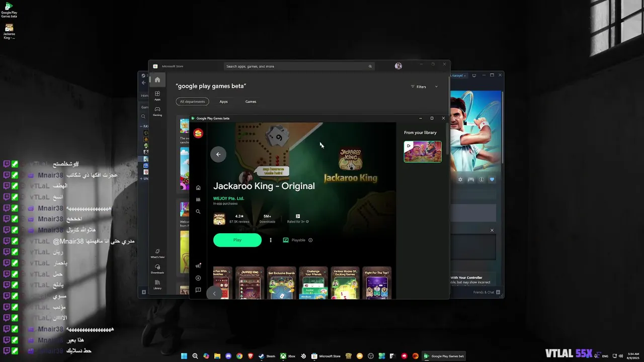Open Downloads in Microsoft Store sidebar

point(157,269)
